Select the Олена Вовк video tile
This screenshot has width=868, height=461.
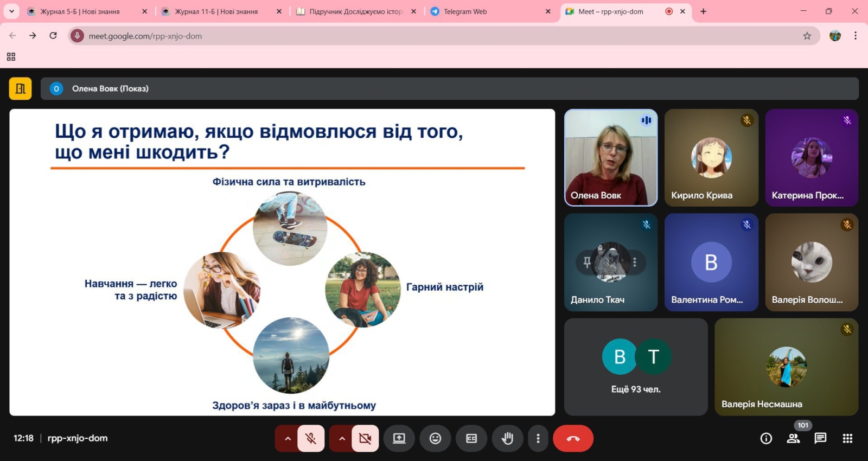[x=611, y=158]
